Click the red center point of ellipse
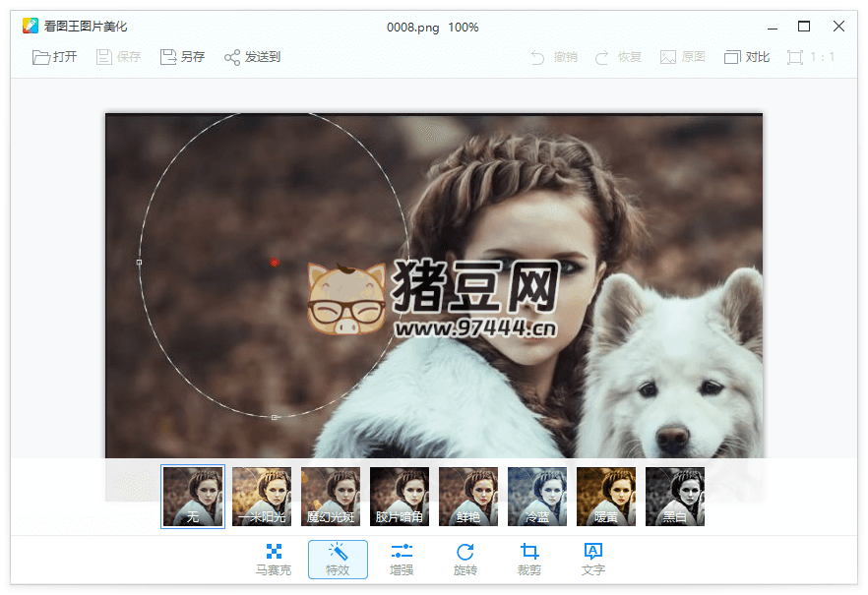868x595 pixels. [275, 263]
